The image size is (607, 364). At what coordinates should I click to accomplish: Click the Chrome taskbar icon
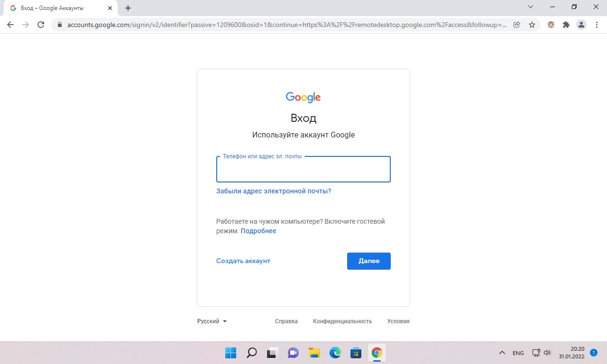(x=377, y=353)
